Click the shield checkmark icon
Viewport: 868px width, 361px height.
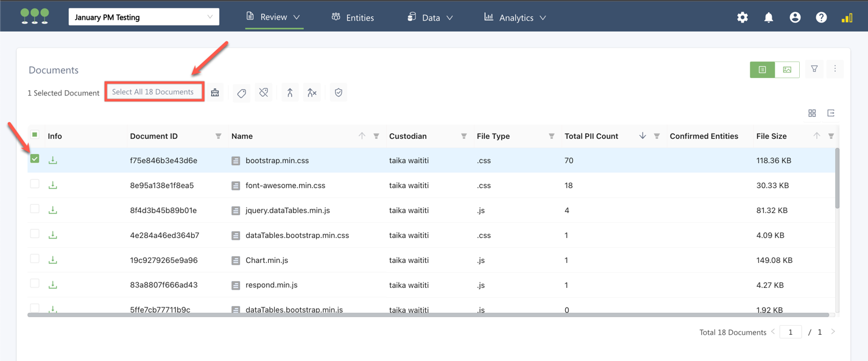[338, 93]
